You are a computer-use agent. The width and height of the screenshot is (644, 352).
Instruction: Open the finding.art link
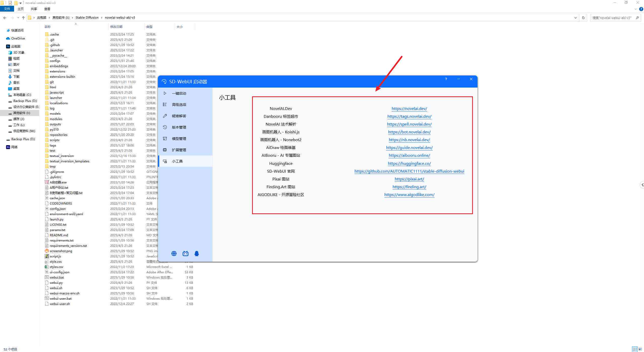[x=409, y=187]
